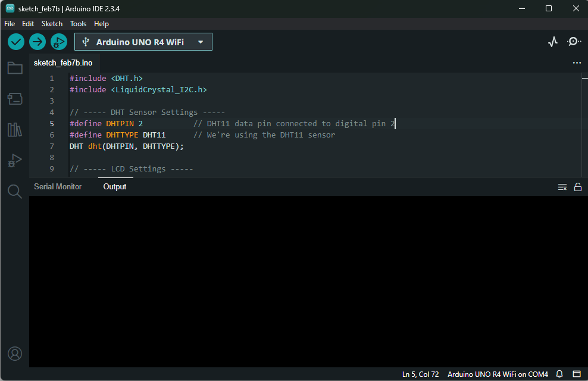Switch to the Output tab
The height and width of the screenshot is (381, 588).
[x=115, y=187]
